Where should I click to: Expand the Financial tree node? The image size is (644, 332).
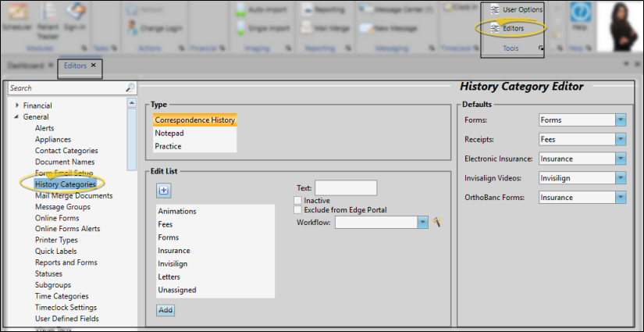point(18,105)
